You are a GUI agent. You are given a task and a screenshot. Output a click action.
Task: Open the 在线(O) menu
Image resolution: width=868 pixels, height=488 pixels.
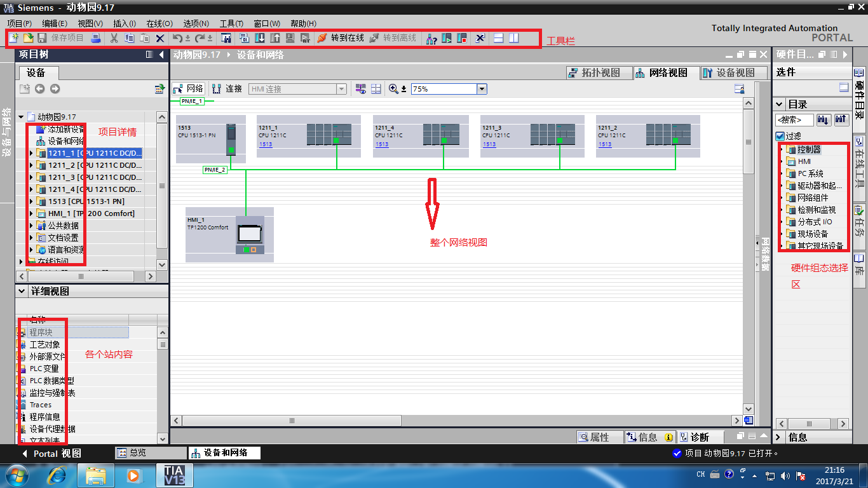point(159,24)
